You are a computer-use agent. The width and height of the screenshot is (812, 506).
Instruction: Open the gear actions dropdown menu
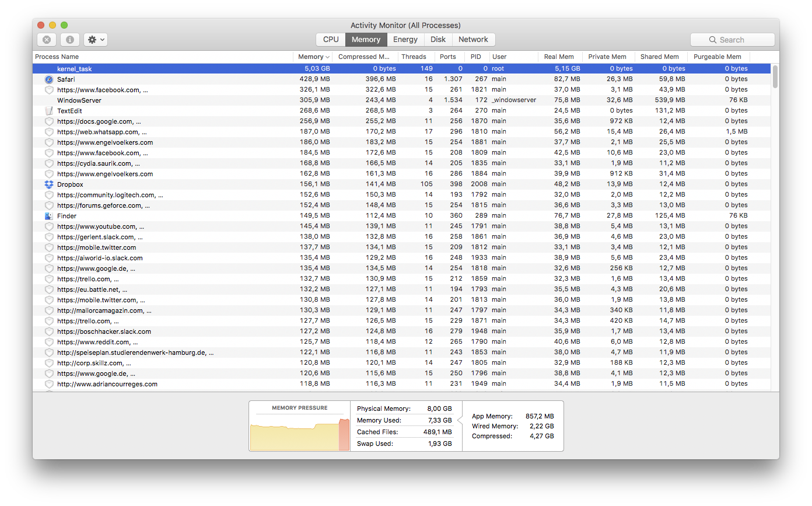click(x=96, y=40)
